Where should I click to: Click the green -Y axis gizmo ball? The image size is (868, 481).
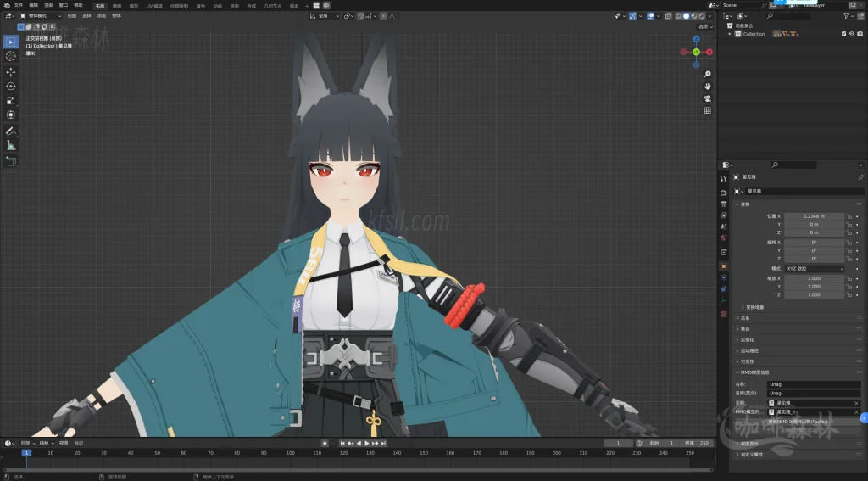tap(697, 52)
